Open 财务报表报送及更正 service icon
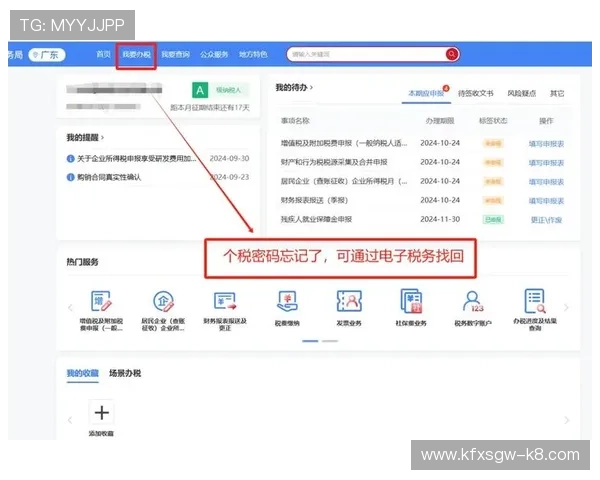This screenshot has width=600, height=480. point(225,301)
